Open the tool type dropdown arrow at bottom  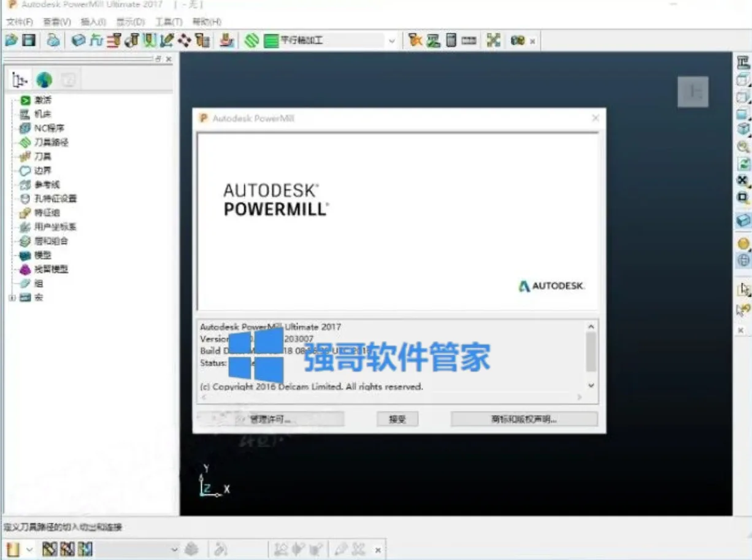click(x=29, y=550)
